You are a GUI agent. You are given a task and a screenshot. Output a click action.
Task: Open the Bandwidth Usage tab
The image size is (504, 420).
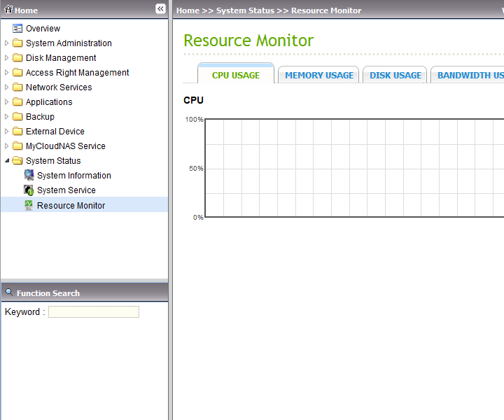click(x=469, y=76)
